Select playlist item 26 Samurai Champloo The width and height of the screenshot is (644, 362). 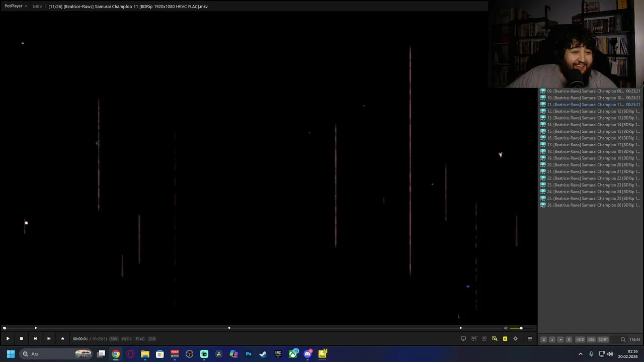[590, 205]
